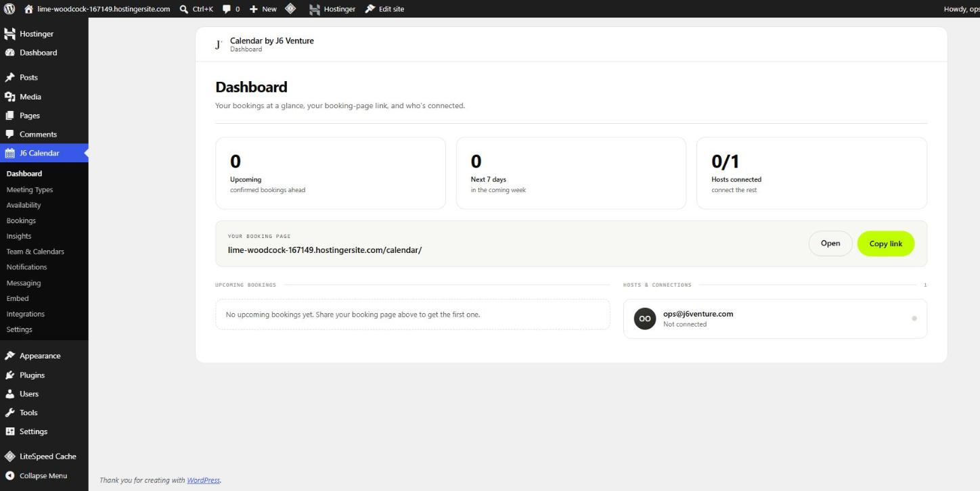Viewport: 980px width, 491px height.
Task: Follow the WordPress footer link
Action: (204, 480)
